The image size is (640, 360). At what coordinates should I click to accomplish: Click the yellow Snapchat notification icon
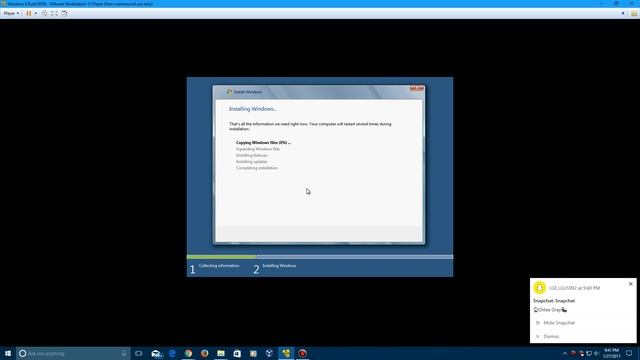click(539, 288)
